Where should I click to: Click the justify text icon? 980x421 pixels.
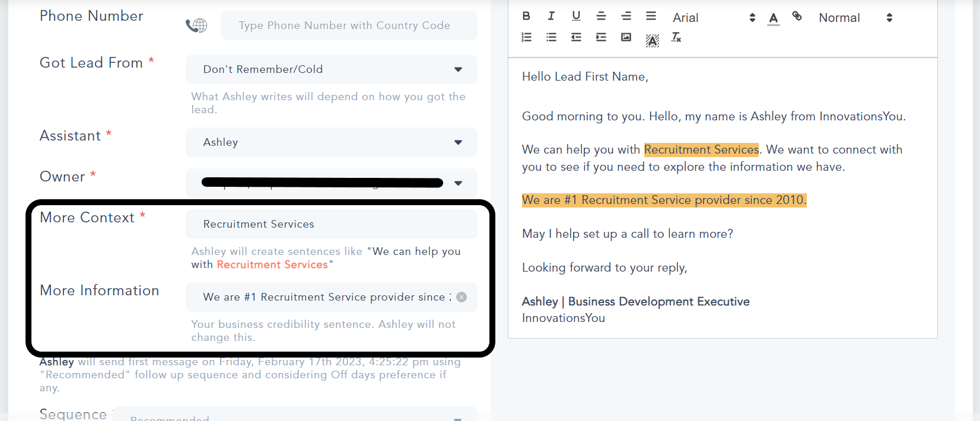point(651,16)
